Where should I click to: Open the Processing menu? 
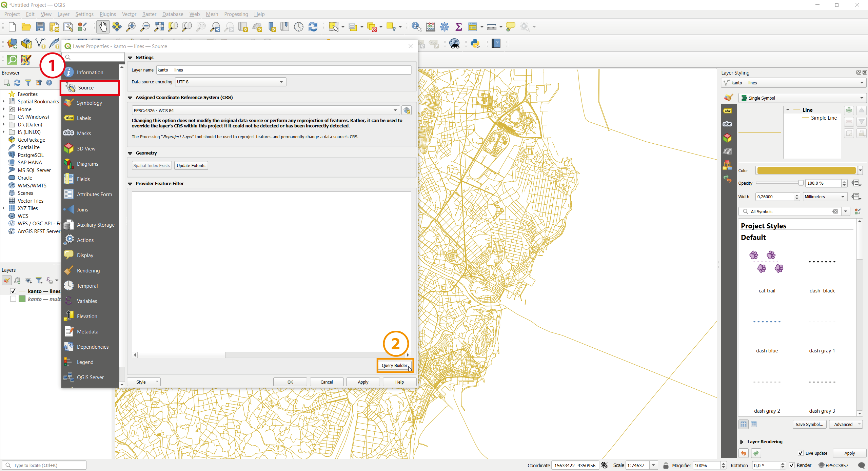click(236, 14)
